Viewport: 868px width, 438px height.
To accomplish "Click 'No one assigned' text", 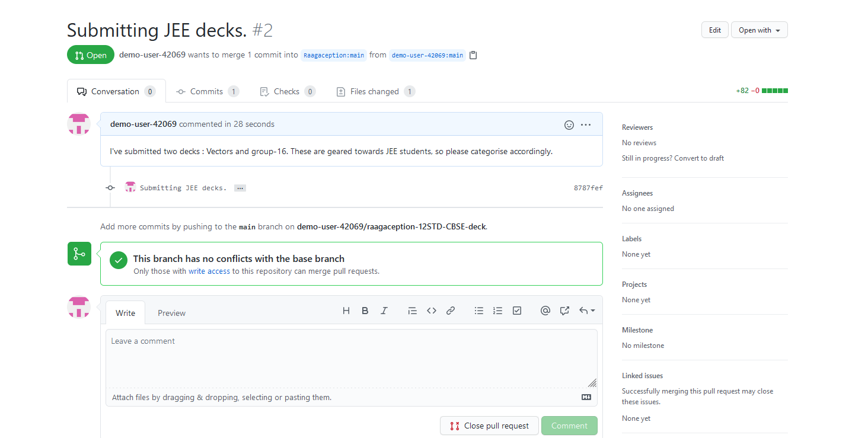I will pos(648,209).
